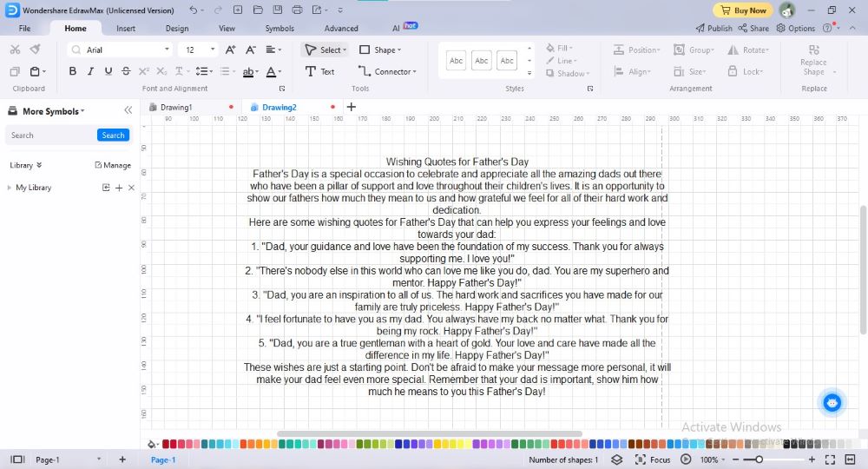Click the Print icon in title bar
This screenshot has height=469, width=868.
(297, 10)
